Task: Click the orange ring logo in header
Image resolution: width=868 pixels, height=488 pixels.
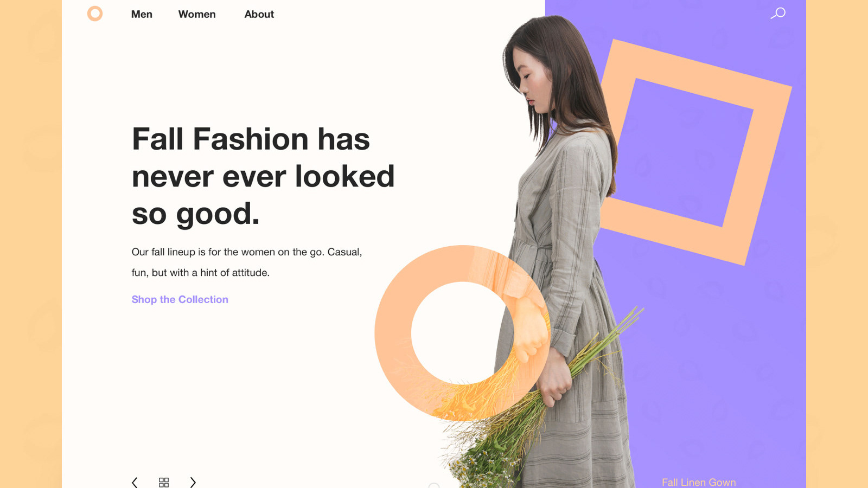Action: pyautogui.click(x=95, y=14)
